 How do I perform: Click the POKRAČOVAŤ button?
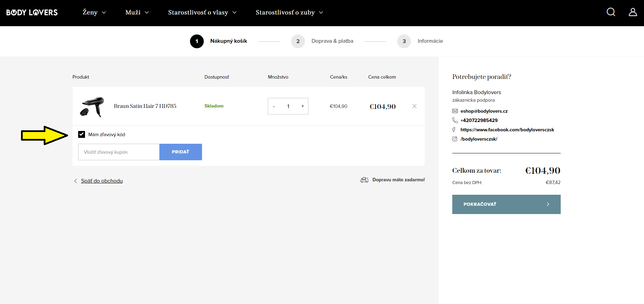pyautogui.click(x=506, y=204)
